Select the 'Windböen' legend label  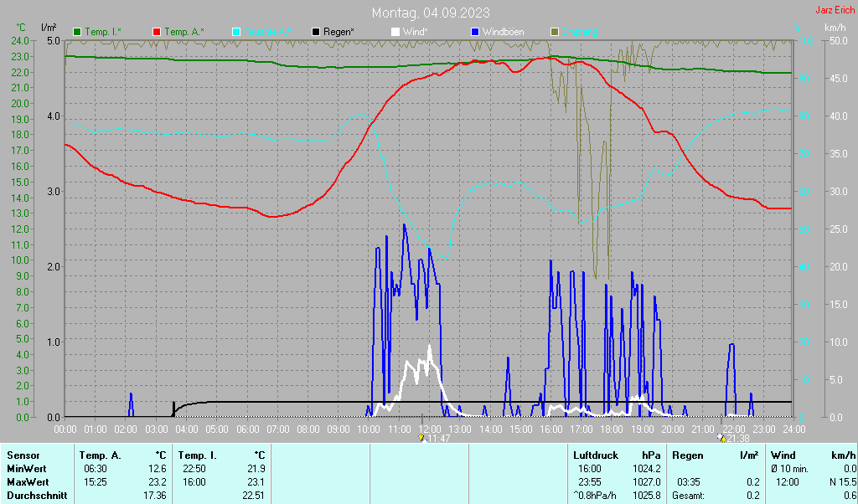(x=503, y=33)
